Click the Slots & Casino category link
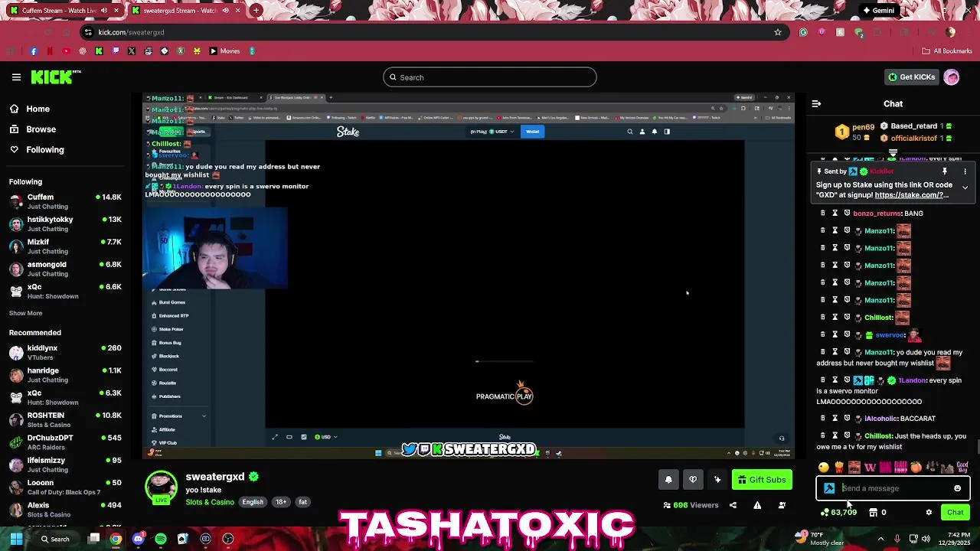Image resolution: width=980 pixels, height=551 pixels. (210, 502)
